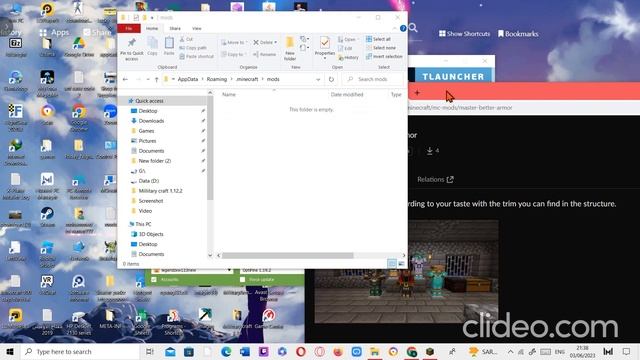640x360 pixels.
Task: Open Windows Start menu
Action: click(x=10, y=351)
